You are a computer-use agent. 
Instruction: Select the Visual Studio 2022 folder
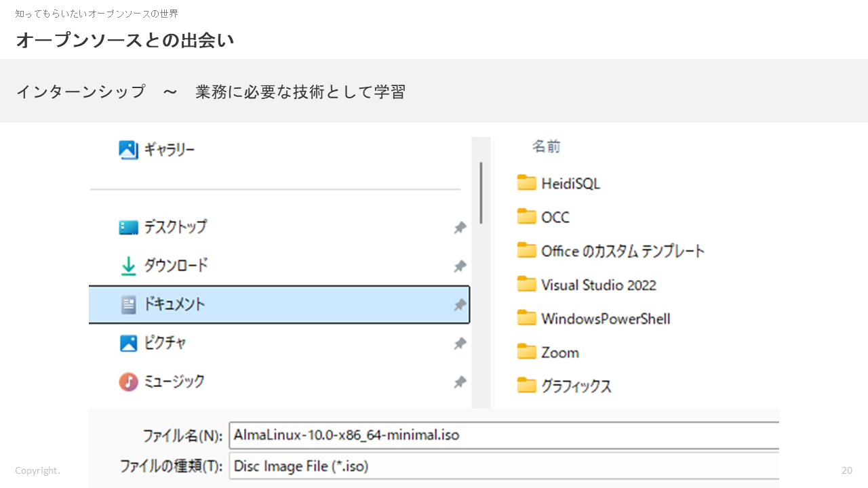[x=598, y=285]
